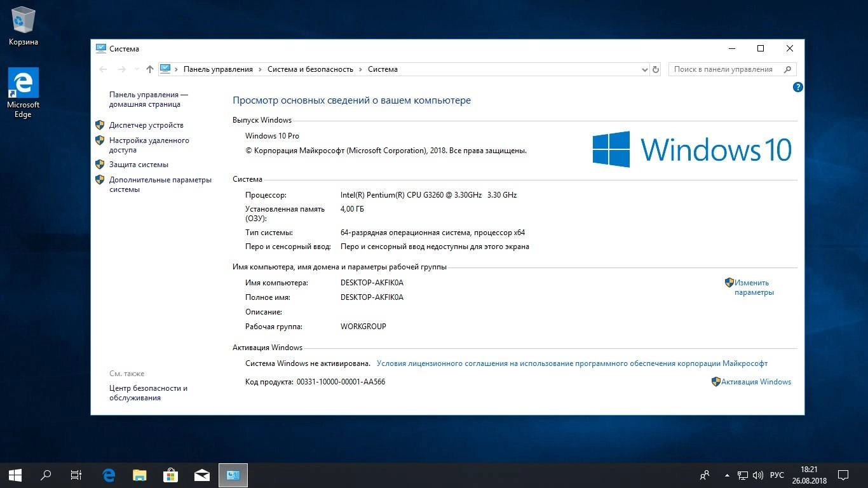Go back with the Back arrow

coord(104,69)
